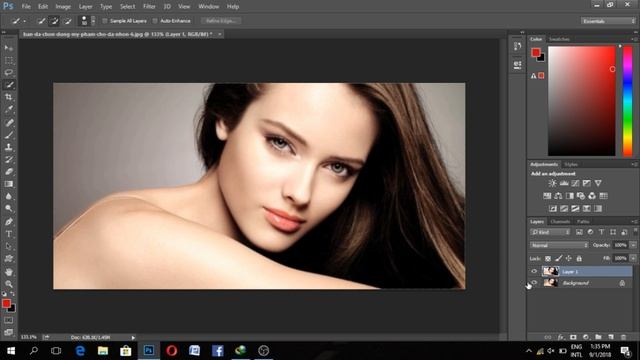Toggle lock transparent pixels
Viewport: 640px width, 360px height.
[x=548, y=258]
